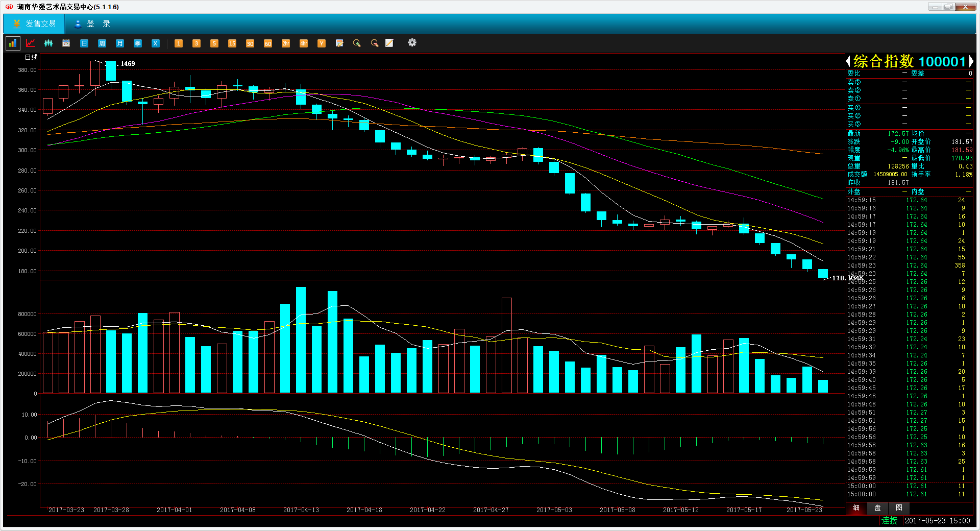This screenshot has height=531, width=980.
Task: Click the 最低价 170.93 value
Action: pos(962,158)
